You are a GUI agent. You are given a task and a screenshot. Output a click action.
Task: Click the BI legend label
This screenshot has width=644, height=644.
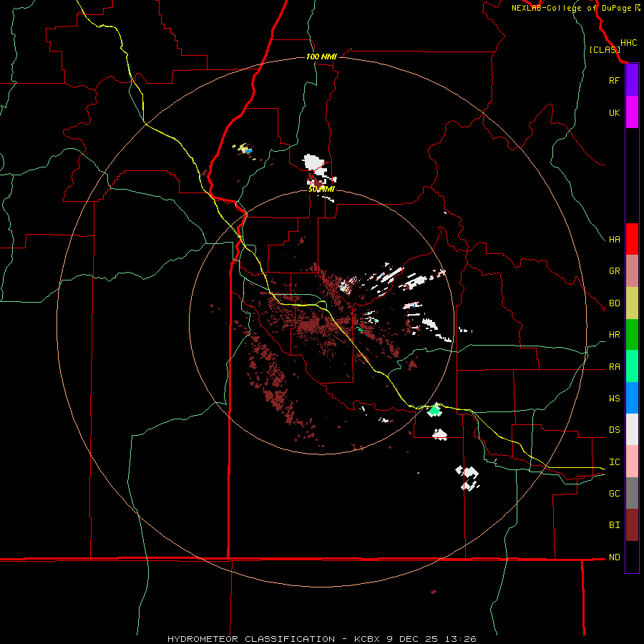click(614, 525)
